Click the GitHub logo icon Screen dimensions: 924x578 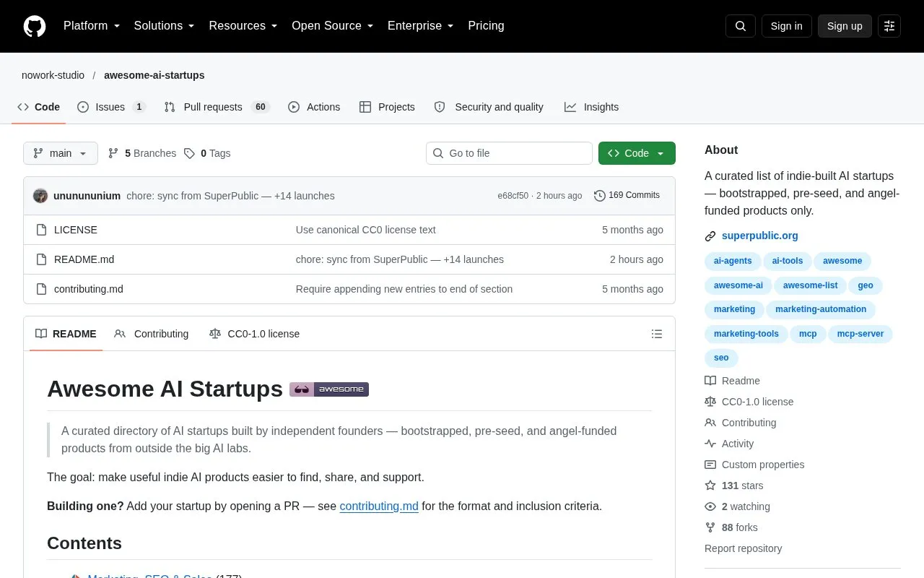(35, 26)
